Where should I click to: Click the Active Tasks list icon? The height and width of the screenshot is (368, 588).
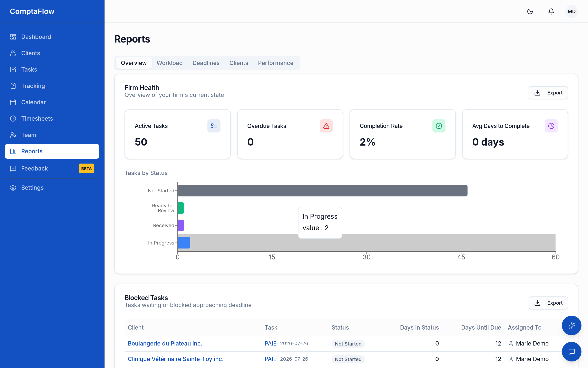point(214,126)
